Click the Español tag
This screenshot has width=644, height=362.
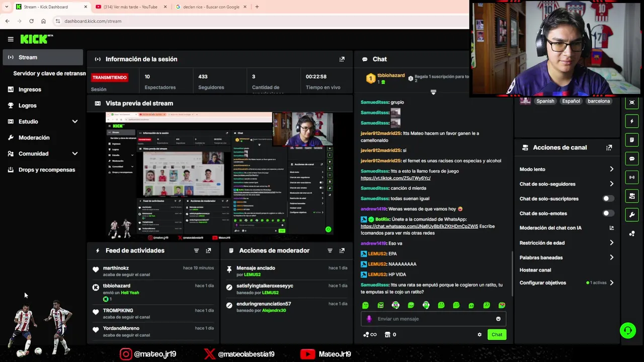[x=571, y=101]
